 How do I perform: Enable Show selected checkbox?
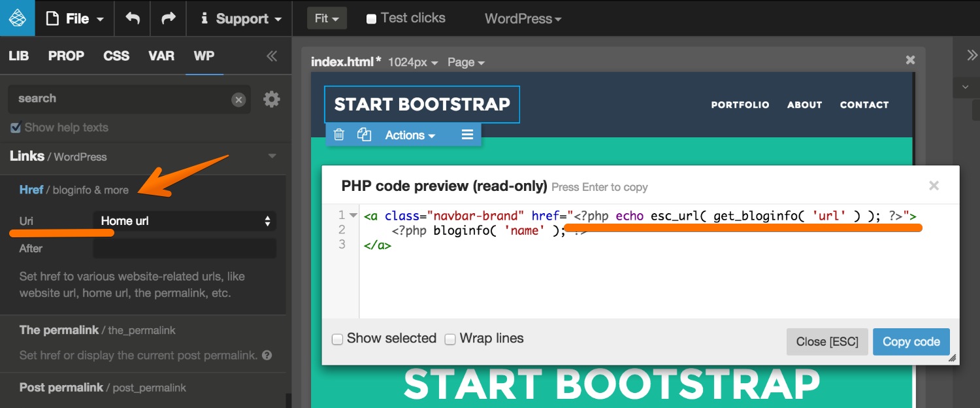click(x=337, y=339)
